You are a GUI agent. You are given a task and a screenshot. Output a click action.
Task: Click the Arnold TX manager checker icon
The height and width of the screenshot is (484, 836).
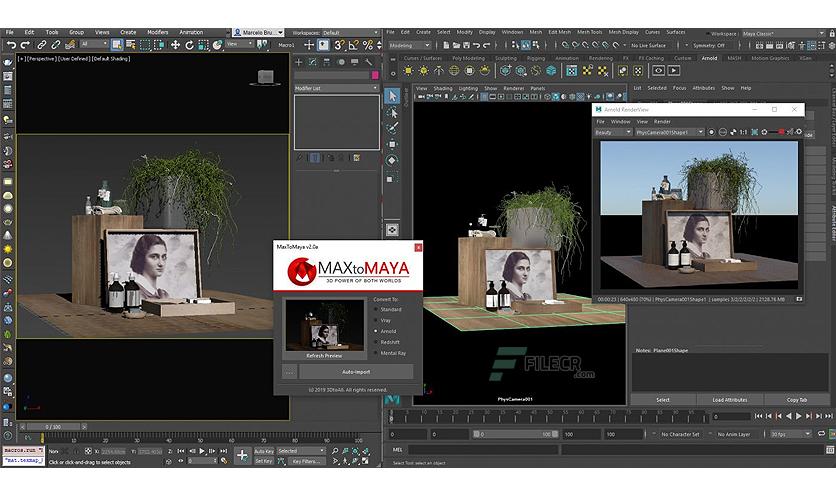click(572, 70)
